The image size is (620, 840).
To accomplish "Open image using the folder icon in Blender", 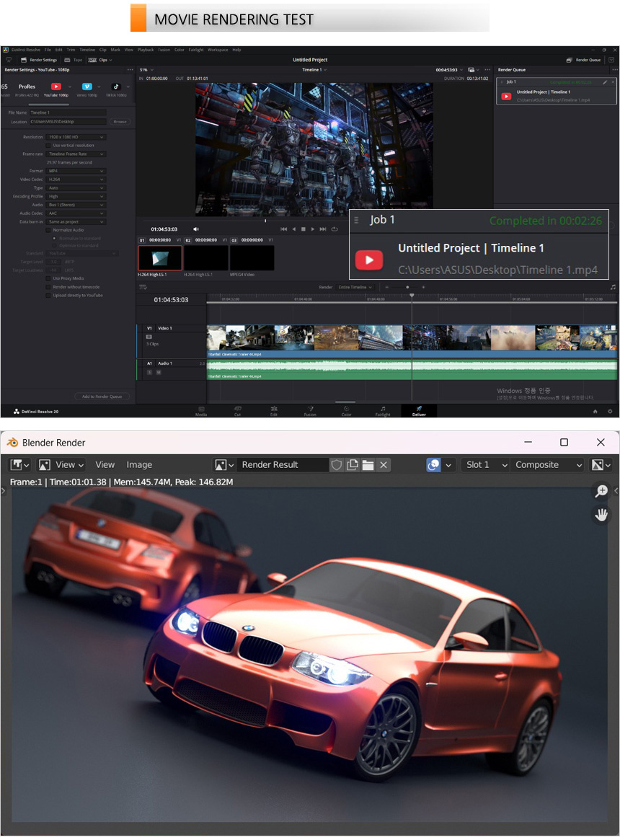I will (x=368, y=465).
